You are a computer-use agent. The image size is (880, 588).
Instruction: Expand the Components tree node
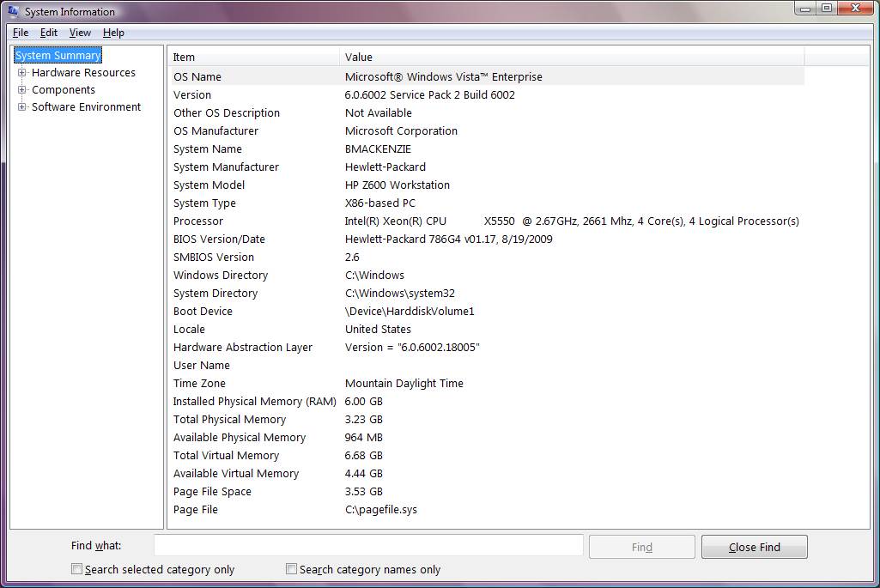(x=22, y=90)
